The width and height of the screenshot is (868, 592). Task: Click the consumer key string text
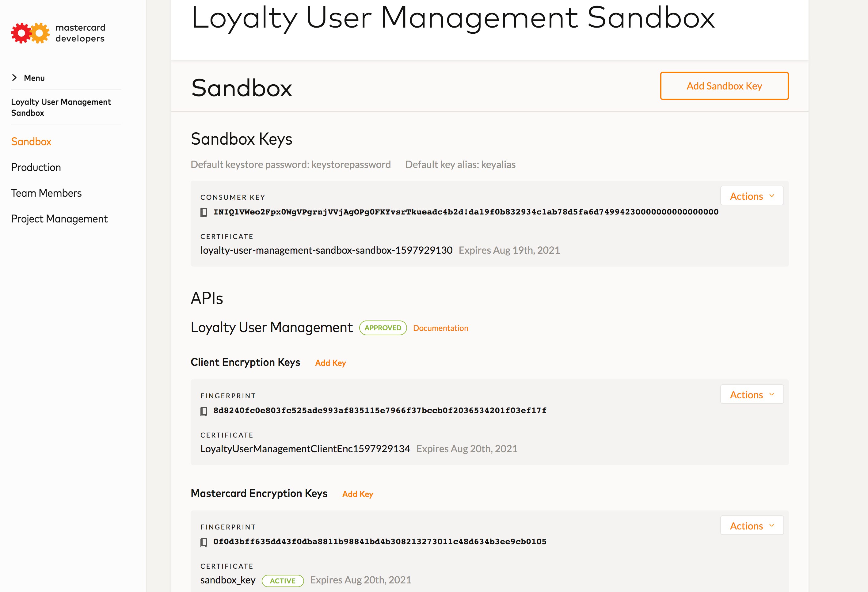click(466, 212)
